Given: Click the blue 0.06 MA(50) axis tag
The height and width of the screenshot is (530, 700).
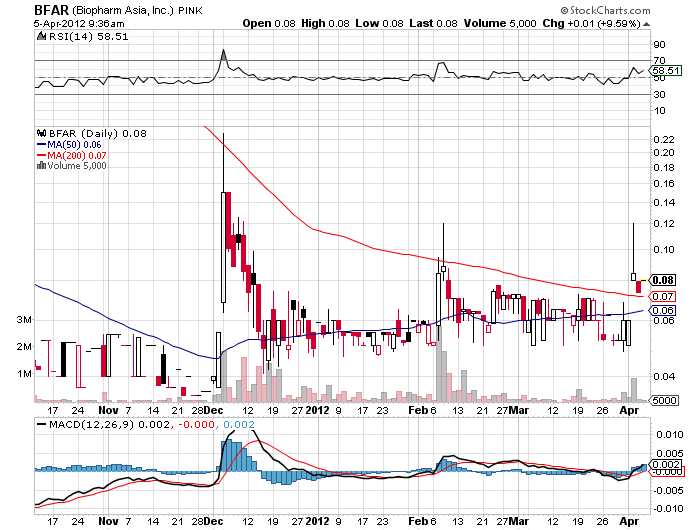Looking at the screenshot, I should [x=663, y=310].
